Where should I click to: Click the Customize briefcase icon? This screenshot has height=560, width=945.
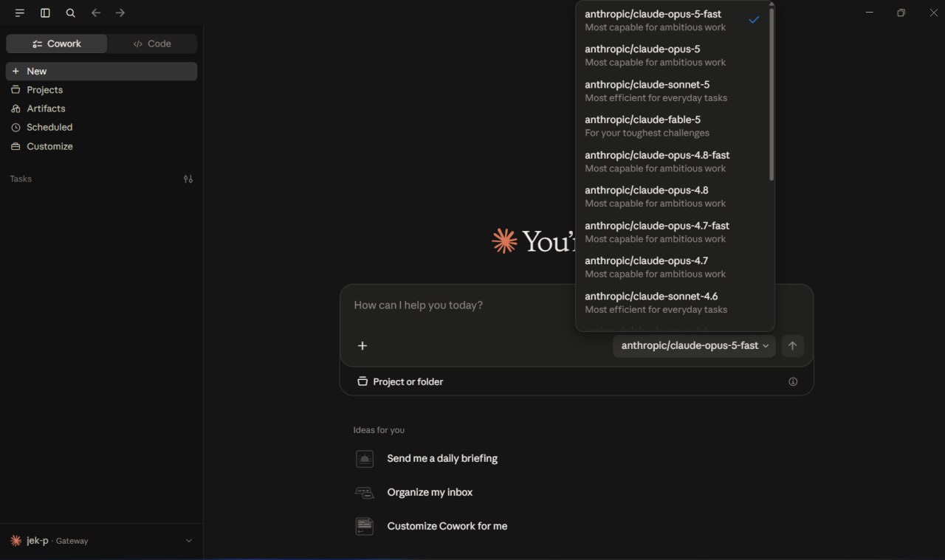pos(16,146)
